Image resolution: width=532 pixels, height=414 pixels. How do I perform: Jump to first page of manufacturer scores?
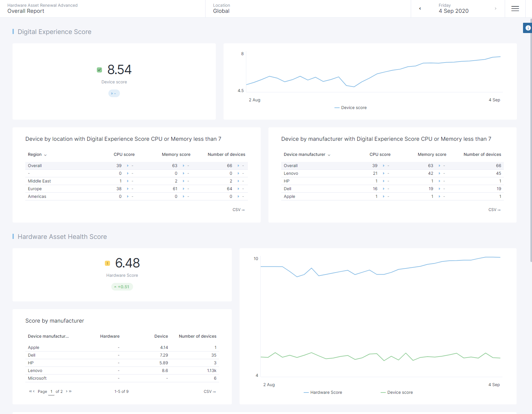point(30,391)
